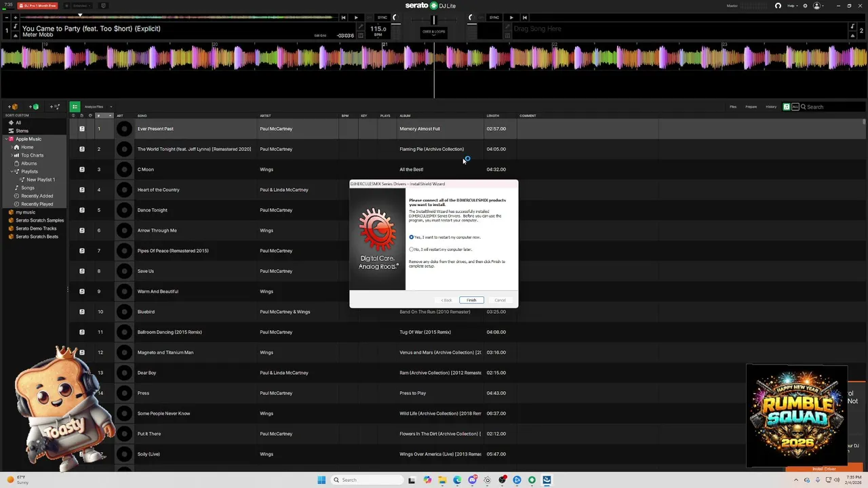Sort library by SONG column header
Image resolution: width=868 pixels, height=488 pixels.
tap(142, 116)
